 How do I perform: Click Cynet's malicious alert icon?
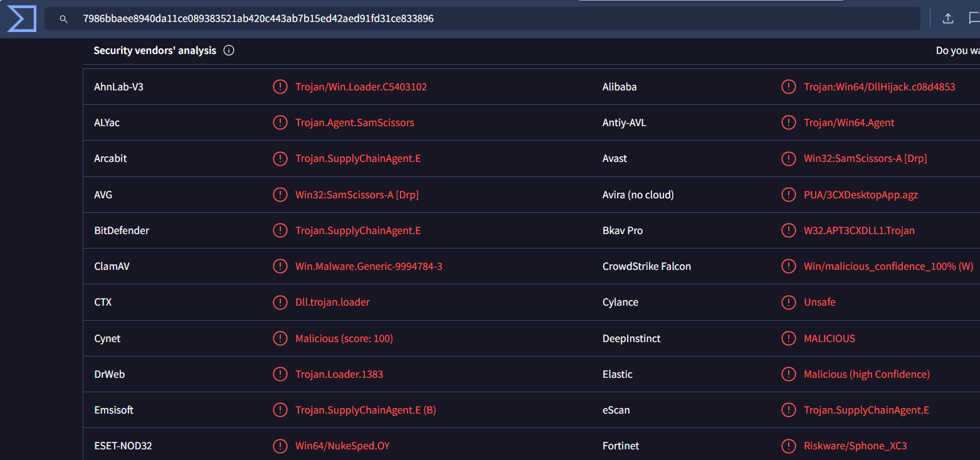[x=280, y=338]
